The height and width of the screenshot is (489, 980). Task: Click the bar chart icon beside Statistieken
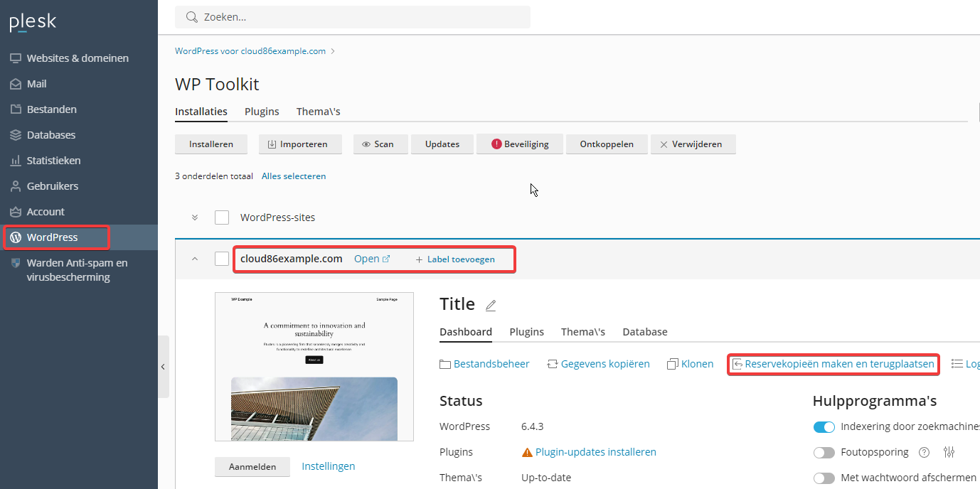[16, 161]
